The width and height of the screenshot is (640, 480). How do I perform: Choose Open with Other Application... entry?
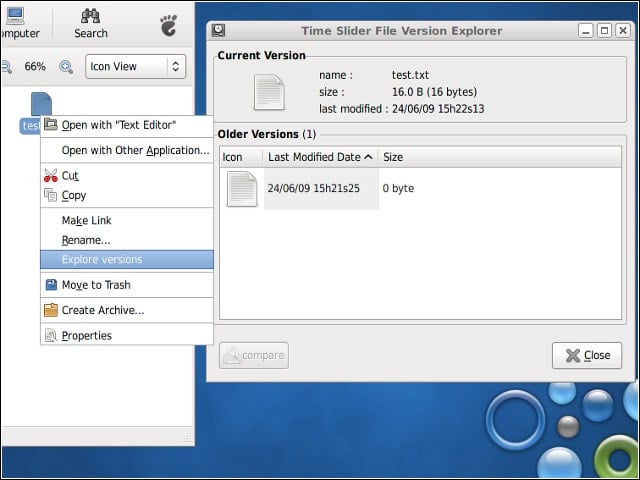click(x=127, y=150)
